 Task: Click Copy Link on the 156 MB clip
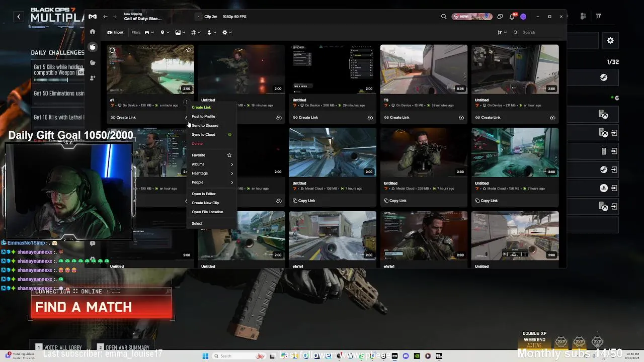click(486, 201)
